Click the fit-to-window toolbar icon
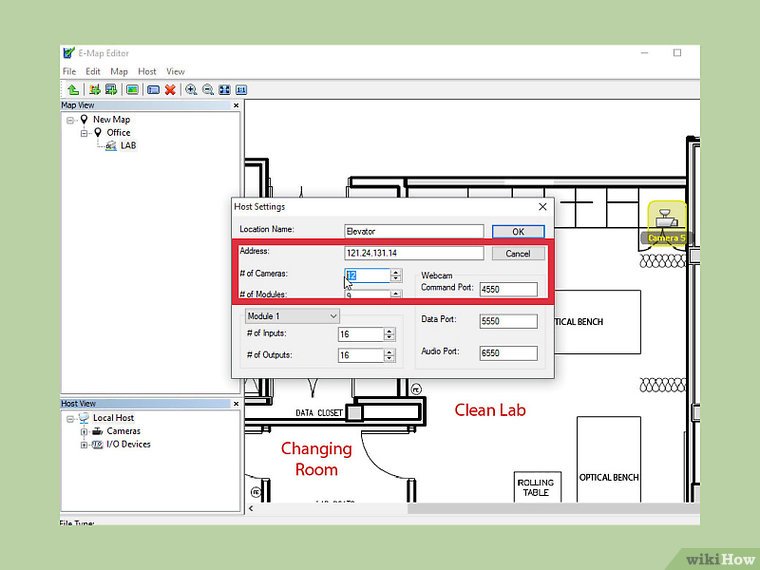Viewport: 760px width, 570px height. (224, 89)
